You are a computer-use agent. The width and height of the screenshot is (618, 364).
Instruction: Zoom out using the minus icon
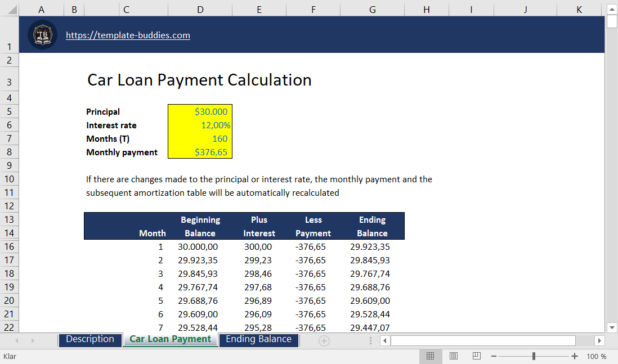coord(494,356)
